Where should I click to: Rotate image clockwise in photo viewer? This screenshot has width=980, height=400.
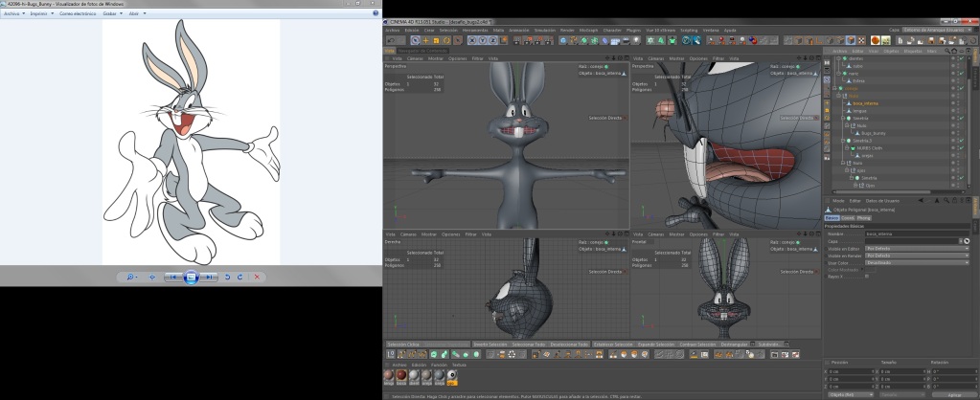[x=239, y=278]
